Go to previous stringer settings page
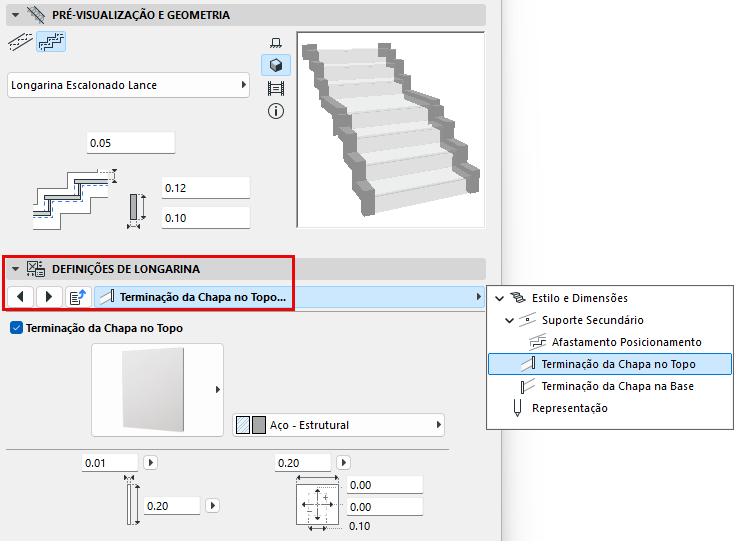This screenshot has height=541, width=737. pyautogui.click(x=20, y=297)
